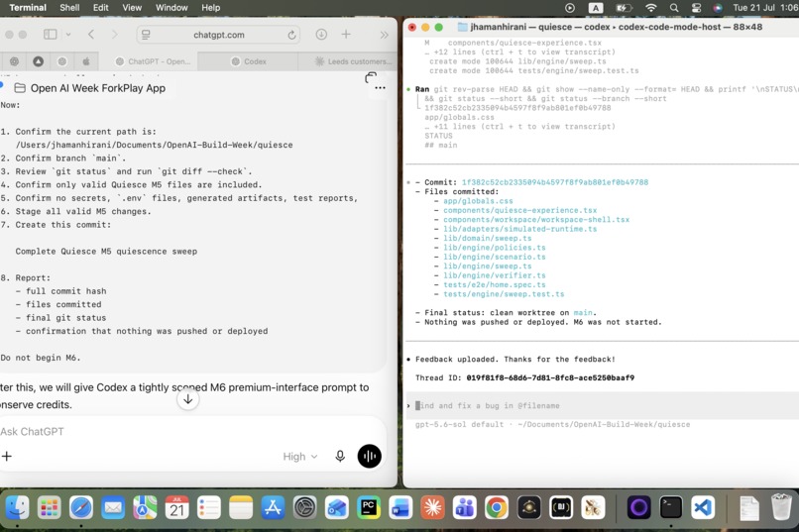Image resolution: width=799 pixels, height=532 pixels.
Task: Open the keyboard input source menu
Action: 596,8
